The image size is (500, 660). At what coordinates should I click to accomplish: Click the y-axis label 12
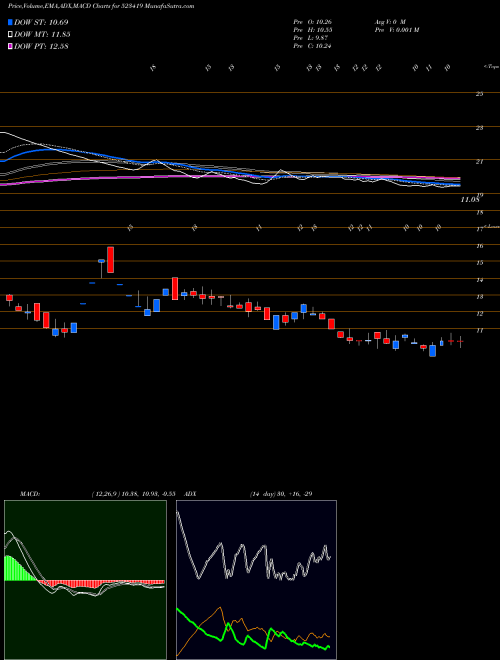[479, 314]
